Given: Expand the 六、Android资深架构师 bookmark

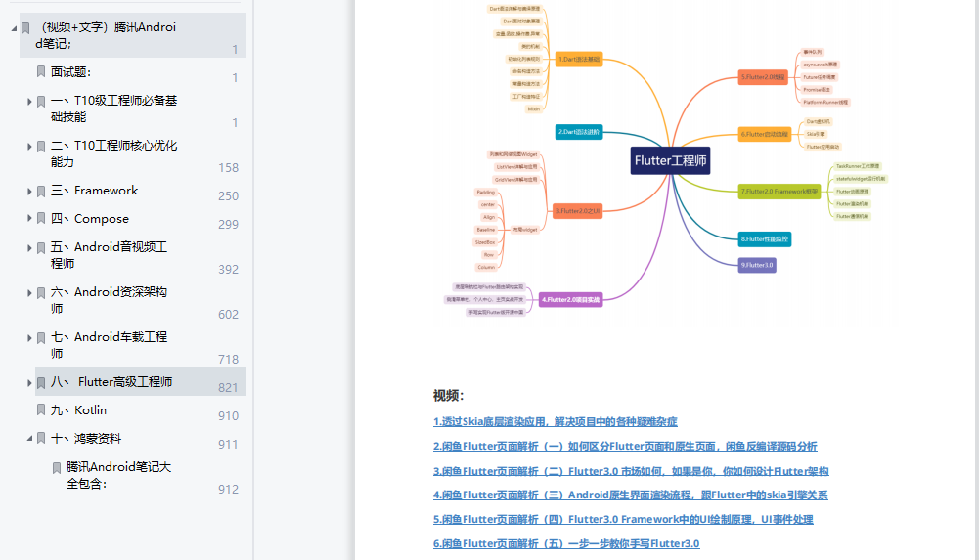Looking at the screenshot, I should [28, 293].
